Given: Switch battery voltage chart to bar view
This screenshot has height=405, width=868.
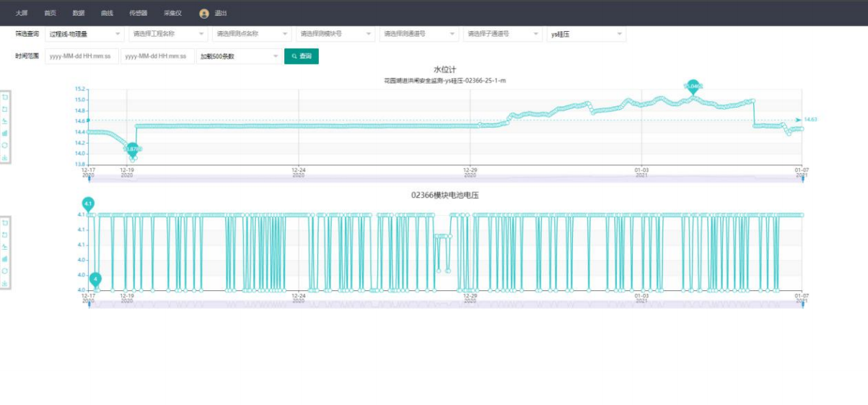Looking at the screenshot, I should coord(5,258).
